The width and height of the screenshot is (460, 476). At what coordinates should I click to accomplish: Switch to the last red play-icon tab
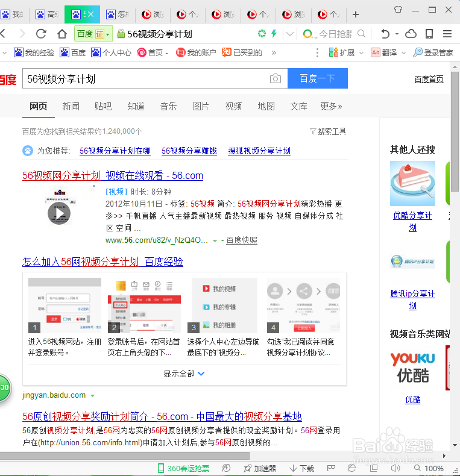[328, 14]
